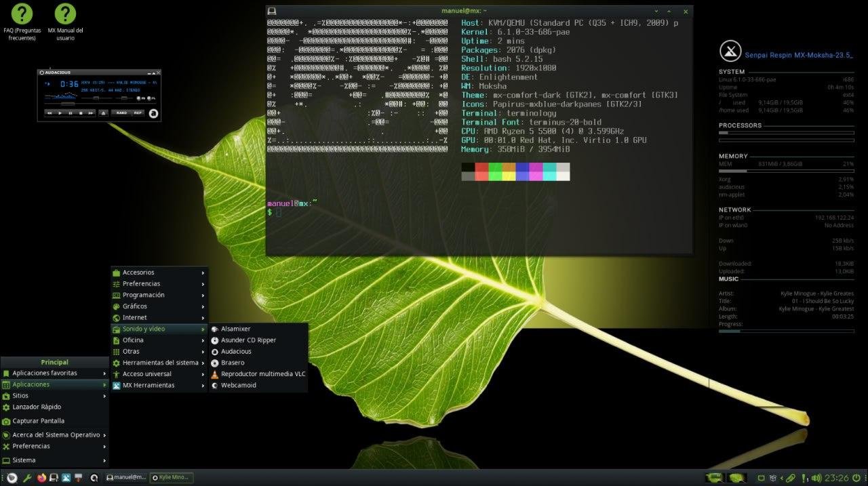Viewport: 868px width, 486px height.
Task: Expand the MX Herramientas submenu
Action: 159,385
